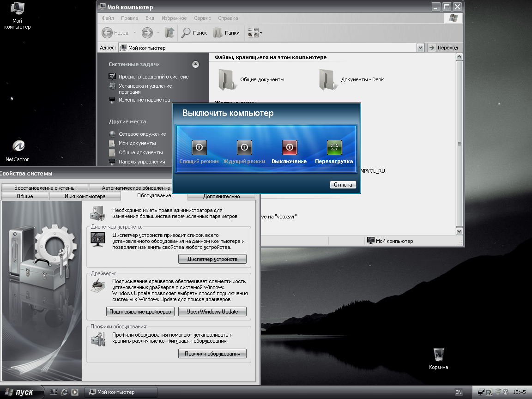The width and height of the screenshot is (532, 399).
Task: Click the VirtualBox cube tray icon
Action: coord(506,392)
